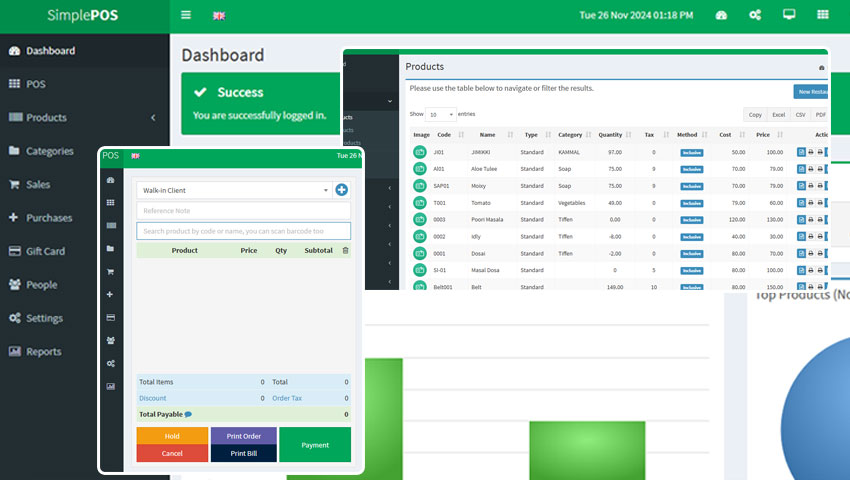Click the product image icon for Tomato

pyautogui.click(x=420, y=202)
